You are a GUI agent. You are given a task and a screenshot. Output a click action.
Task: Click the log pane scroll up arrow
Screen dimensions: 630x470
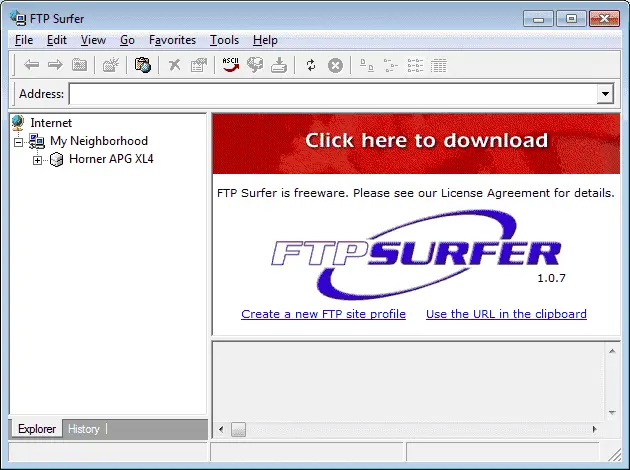pos(612,351)
